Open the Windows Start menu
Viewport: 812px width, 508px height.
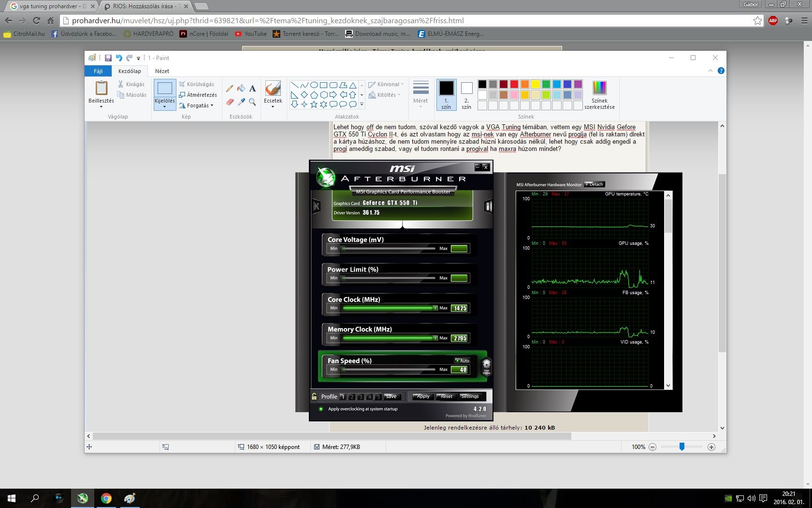[12, 498]
